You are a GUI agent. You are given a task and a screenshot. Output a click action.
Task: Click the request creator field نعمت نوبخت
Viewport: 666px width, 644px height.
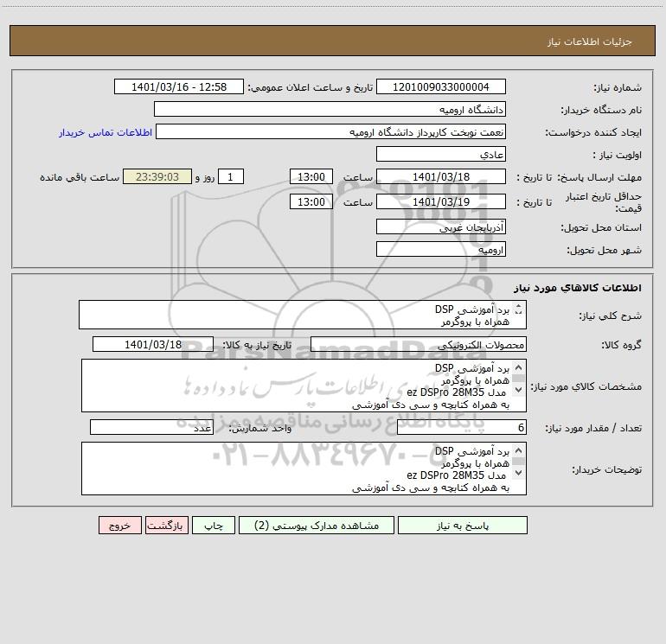(330, 131)
